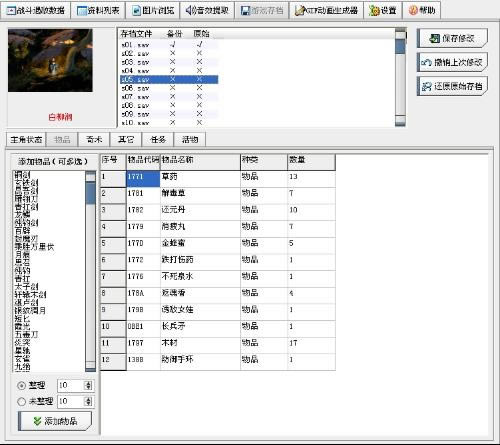
Task: Click the 帮助 help icon
Action: (x=413, y=11)
